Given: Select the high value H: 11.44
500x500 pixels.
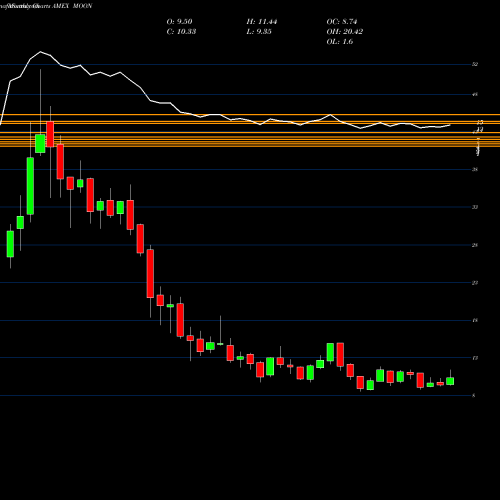Looking at the screenshot, I should click(262, 22).
